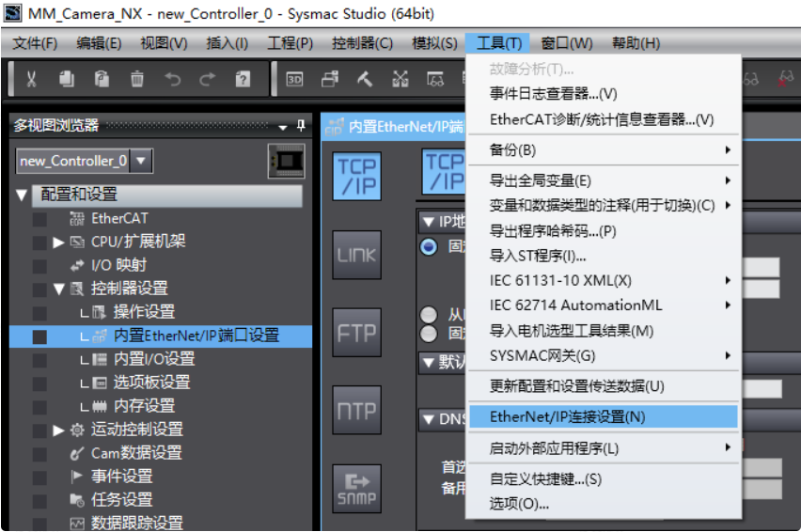Image resolution: width=801 pixels, height=532 pixels.
Task: Click the Cut scissors toolbar icon
Action: [x=31, y=79]
